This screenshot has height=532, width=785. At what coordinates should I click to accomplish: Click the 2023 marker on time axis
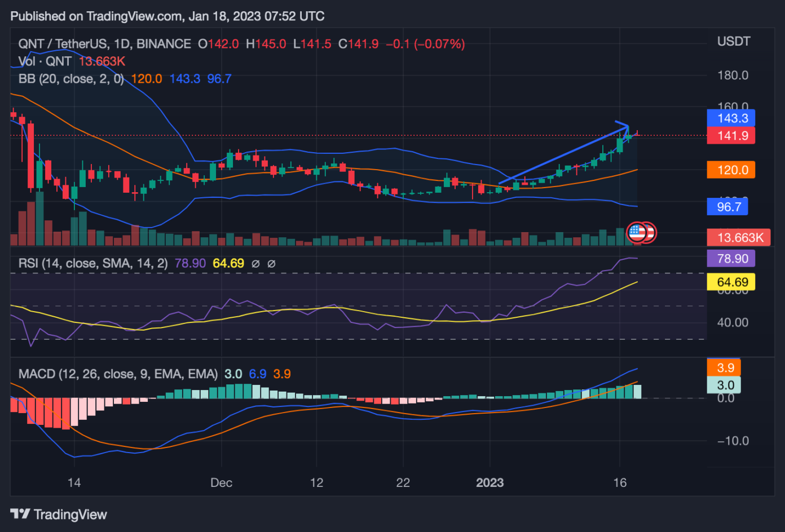coord(489,483)
